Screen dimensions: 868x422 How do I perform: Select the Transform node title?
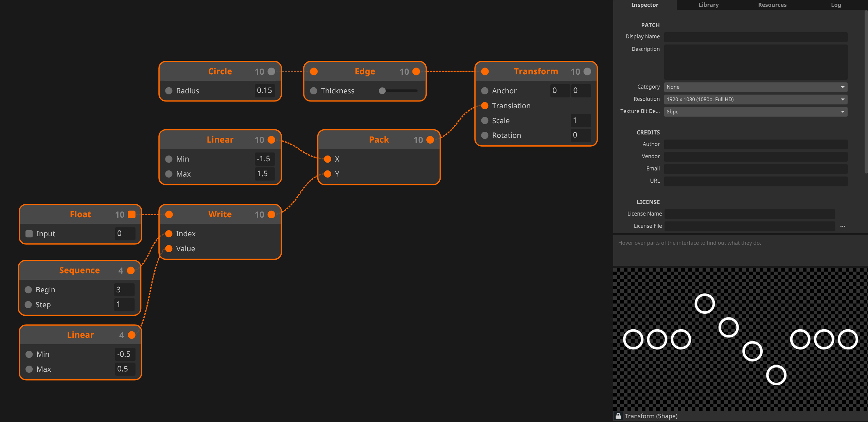tap(536, 72)
